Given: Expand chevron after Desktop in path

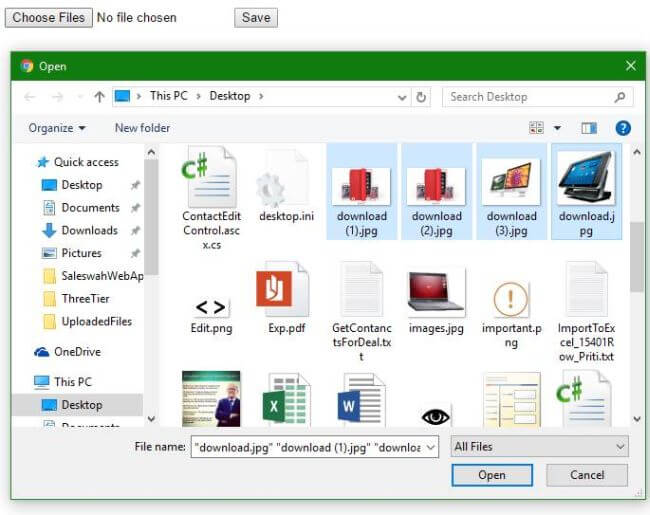Looking at the screenshot, I should pyautogui.click(x=261, y=96).
